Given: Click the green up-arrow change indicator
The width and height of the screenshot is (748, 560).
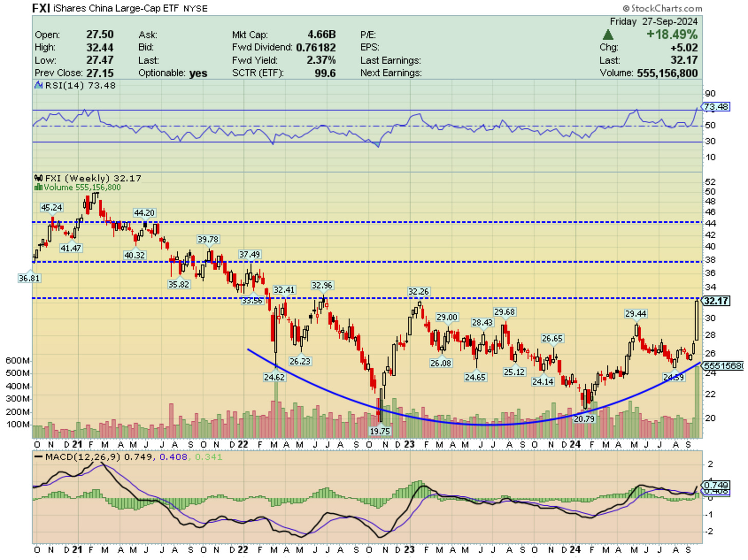Looking at the screenshot, I should tap(608, 35).
